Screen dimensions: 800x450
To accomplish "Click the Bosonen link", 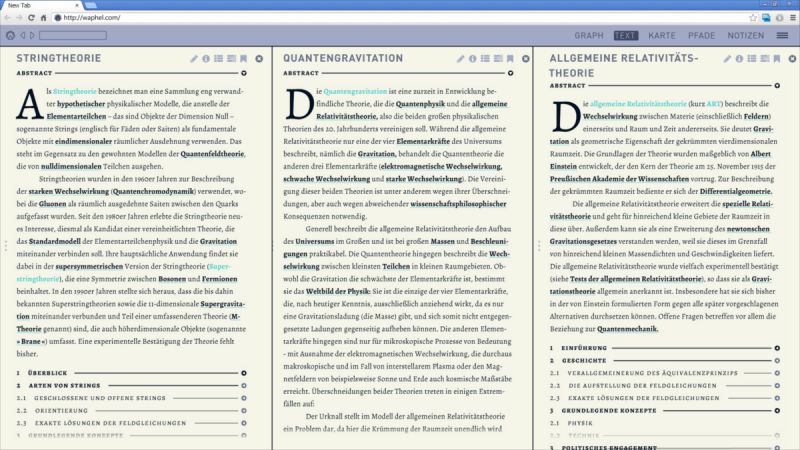I will pos(172,279).
